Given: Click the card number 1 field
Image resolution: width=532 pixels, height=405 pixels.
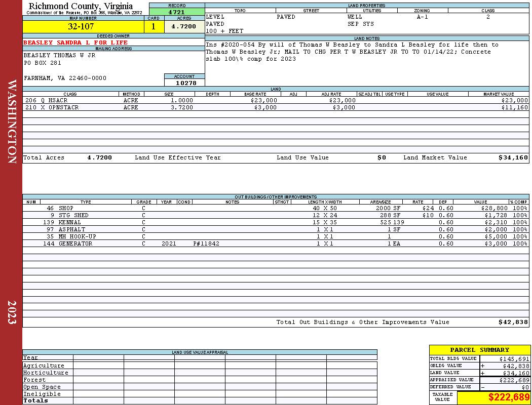Looking at the screenshot, I should click(x=154, y=26).
